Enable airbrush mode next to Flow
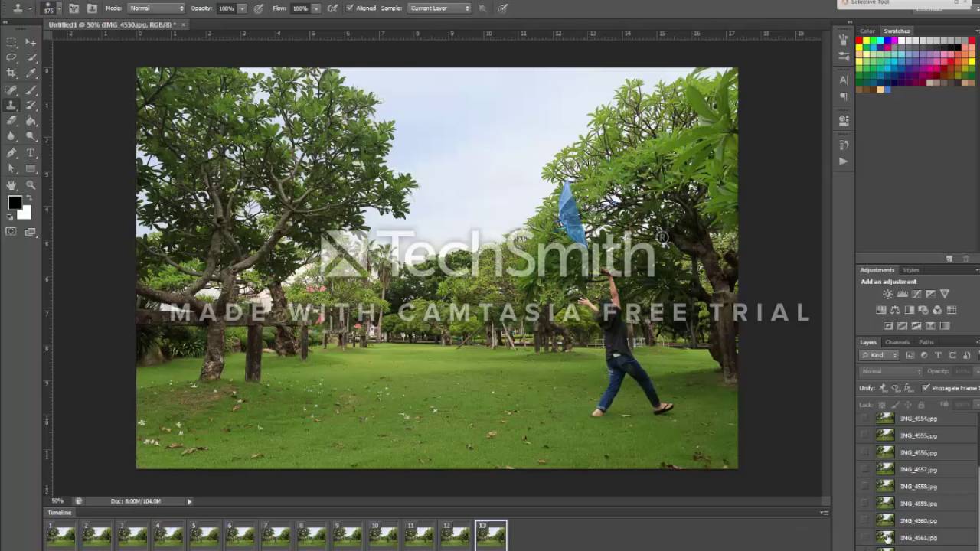This screenshot has height=551, width=980. click(x=332, y=8)
